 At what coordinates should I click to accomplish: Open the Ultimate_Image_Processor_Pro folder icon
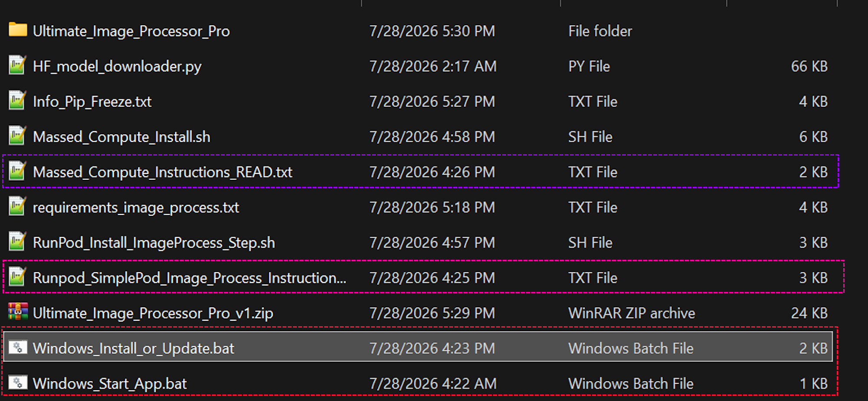coord(18,30)
